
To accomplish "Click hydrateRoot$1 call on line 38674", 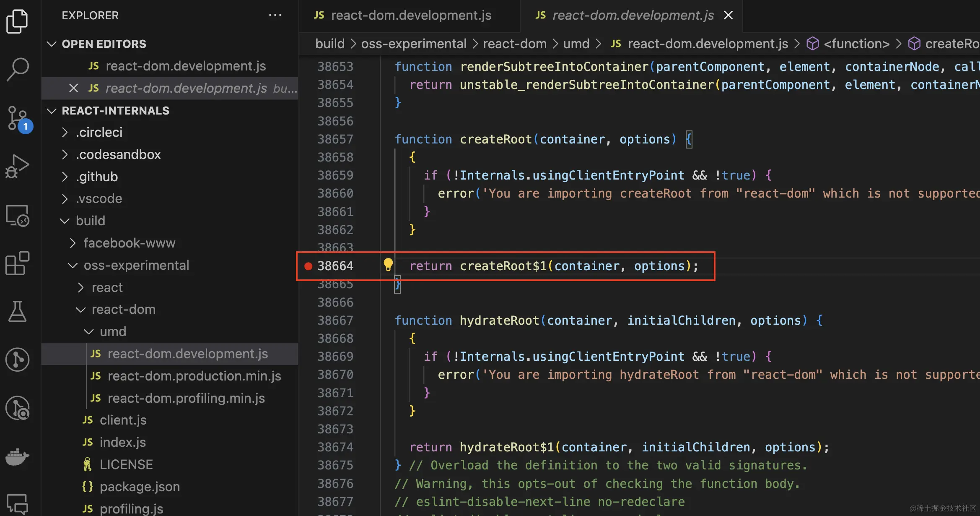I will point(507,447).
